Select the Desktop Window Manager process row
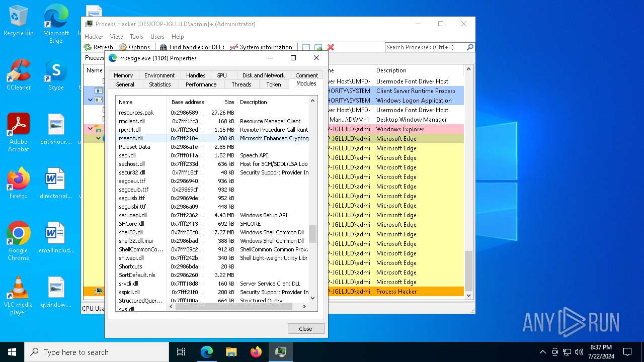Viewport: 644px width, 362px height. (273, 120)
